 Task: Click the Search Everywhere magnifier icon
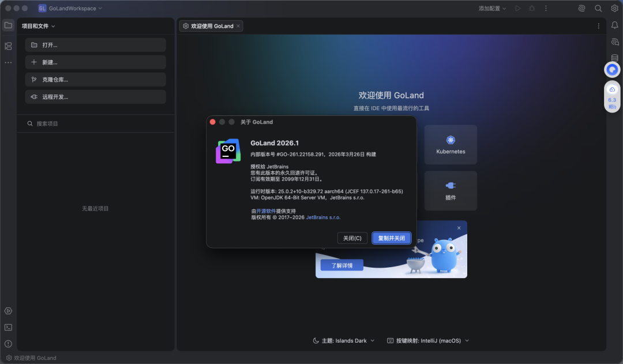click(x=598, y=8)
